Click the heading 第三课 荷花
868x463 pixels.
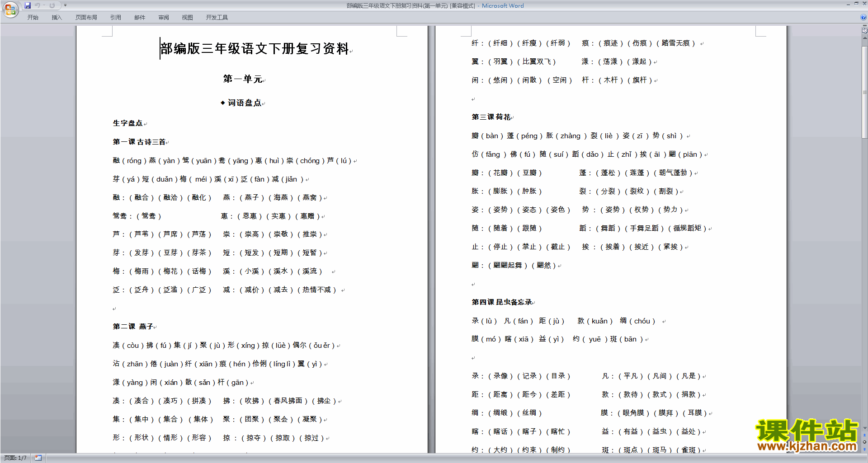point(491,117)
